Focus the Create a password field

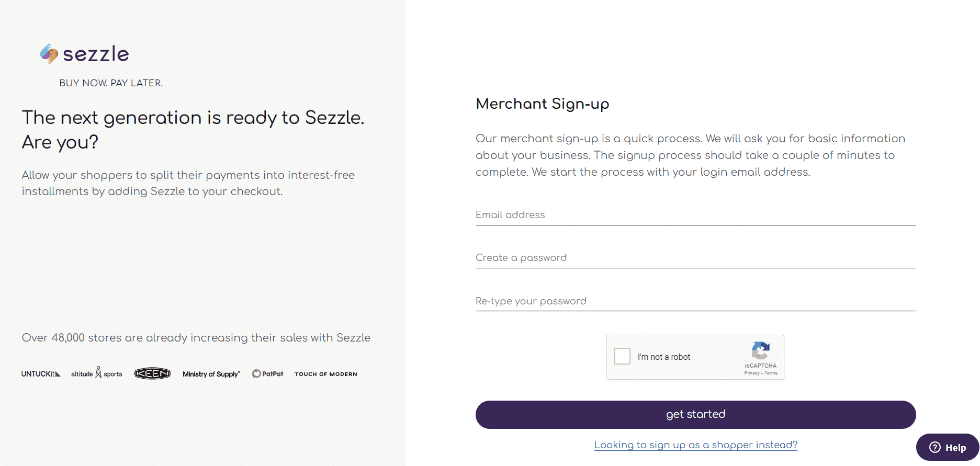(695, 257)
